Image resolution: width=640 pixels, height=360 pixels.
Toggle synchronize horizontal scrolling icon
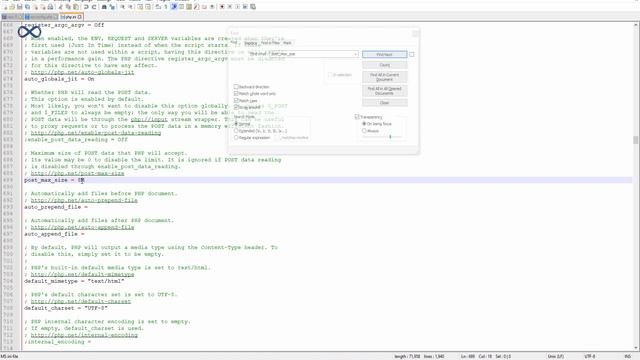(147, 7)
